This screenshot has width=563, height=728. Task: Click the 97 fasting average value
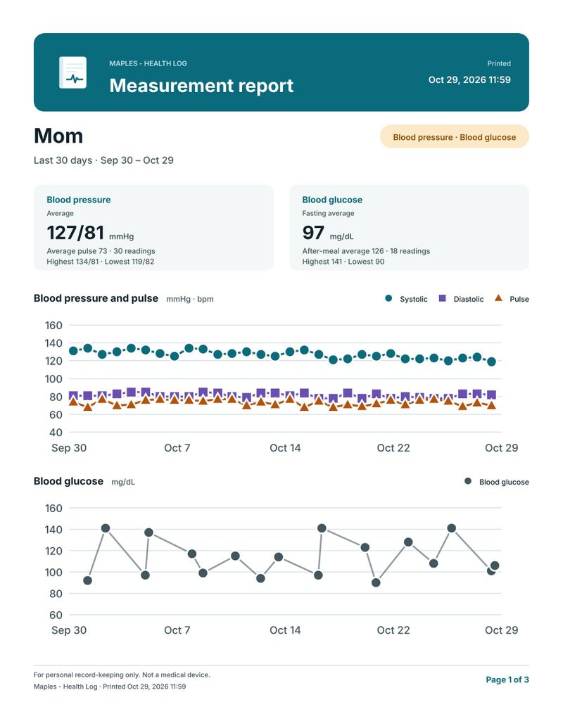(x=313, y=233)
